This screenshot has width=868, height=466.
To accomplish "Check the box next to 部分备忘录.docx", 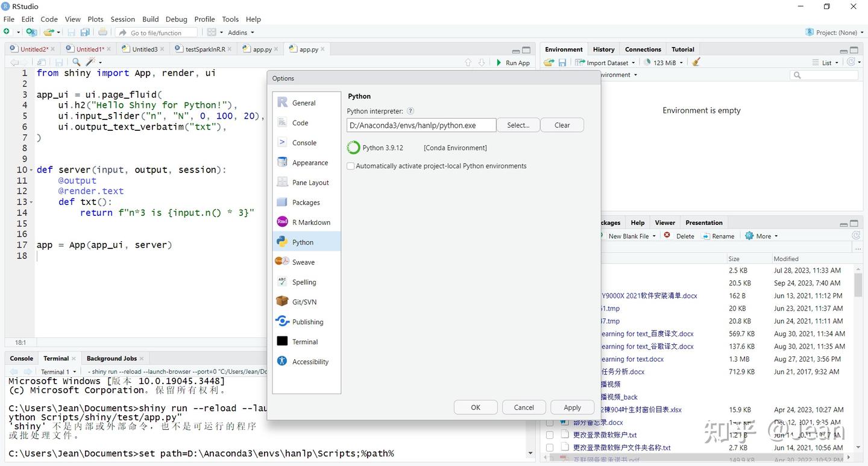I will tap(549, 422).
